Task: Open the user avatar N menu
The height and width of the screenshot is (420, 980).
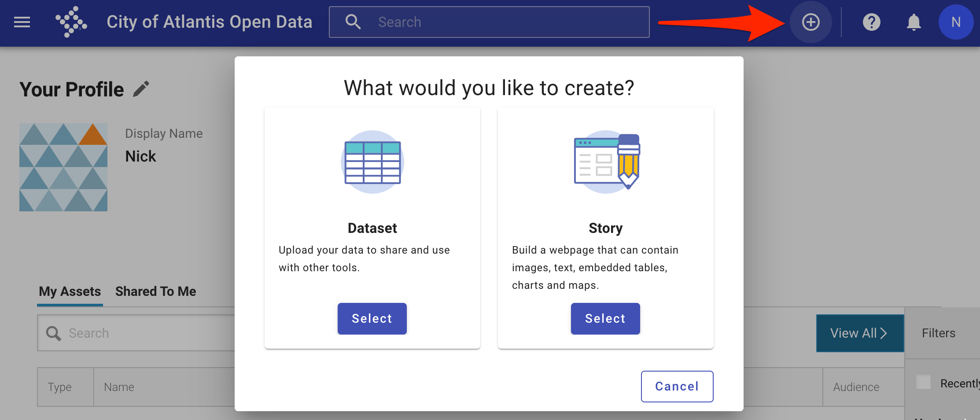Action: pos(955,22)
